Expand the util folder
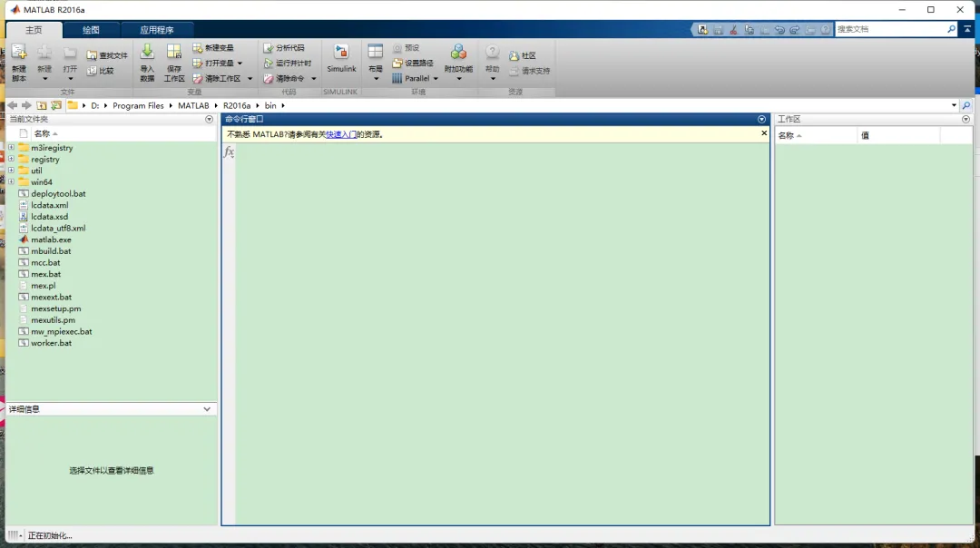Screen dimensions: 980x548 [11, 170]
